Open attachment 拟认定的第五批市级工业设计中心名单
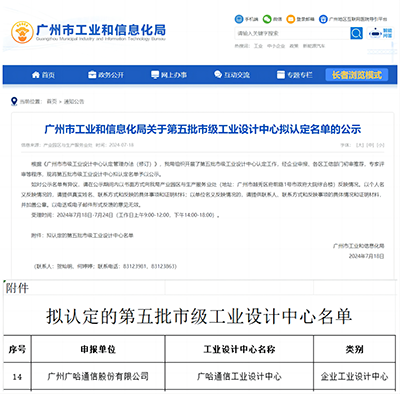Viewport: 400px width, 394px height. [90, 235]
